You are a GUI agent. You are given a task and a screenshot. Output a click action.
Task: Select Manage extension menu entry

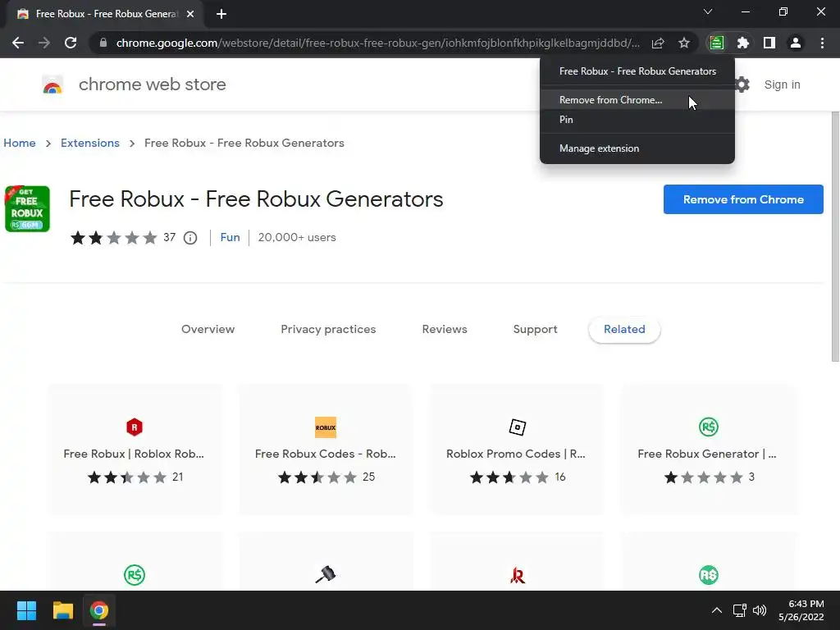[637, 148]
